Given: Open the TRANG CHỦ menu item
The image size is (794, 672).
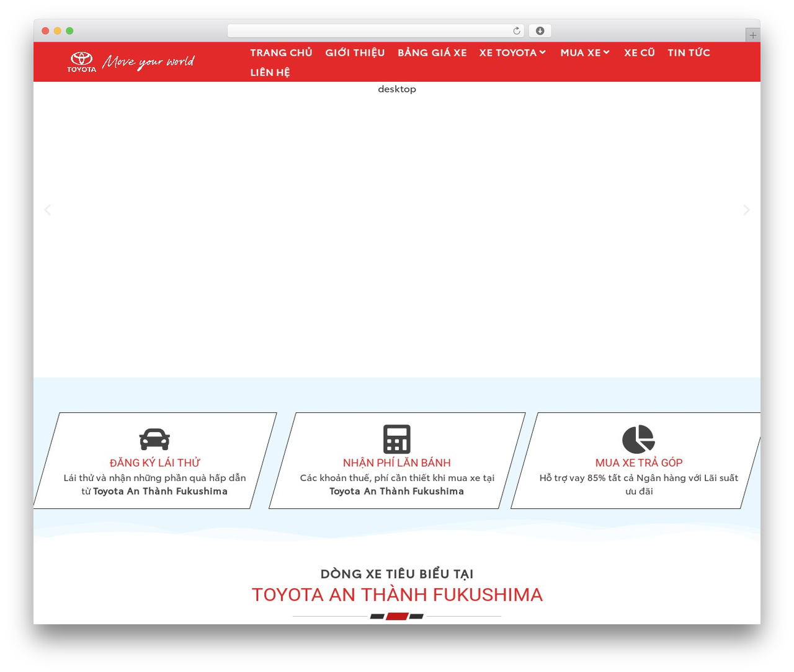Looking at the screenshot, I should point(282,53).
